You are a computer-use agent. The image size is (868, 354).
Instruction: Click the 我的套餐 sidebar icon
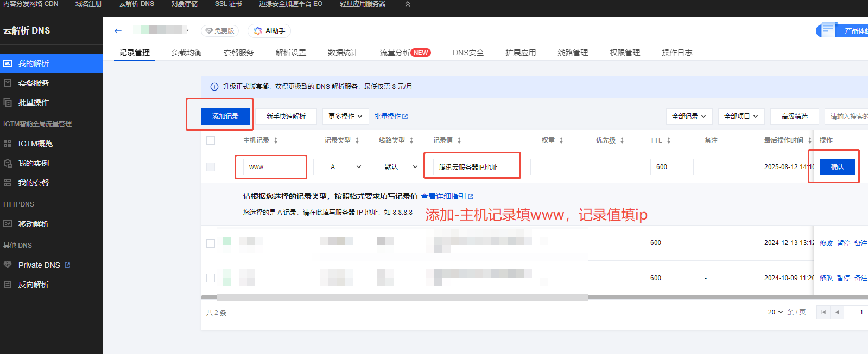[8, 183]
